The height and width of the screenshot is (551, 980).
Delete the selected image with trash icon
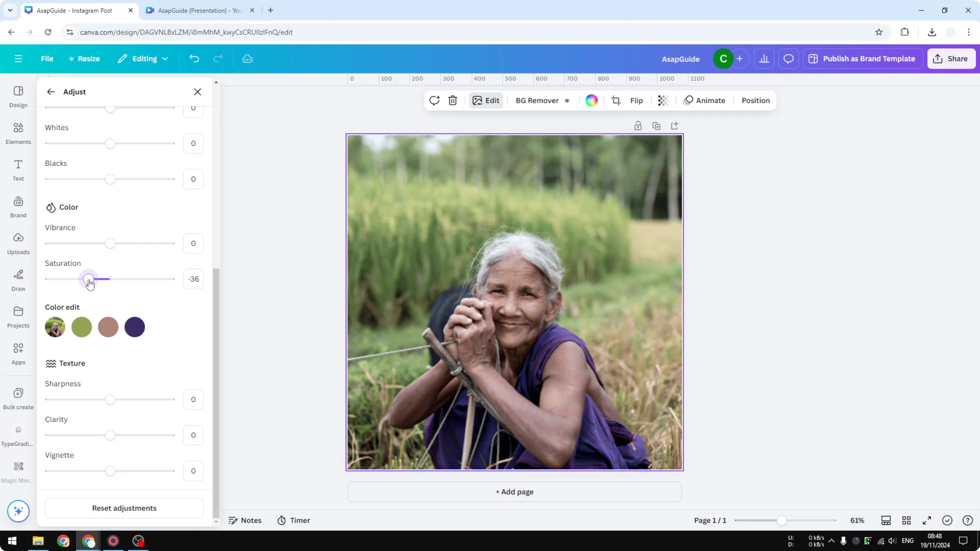pos(452,100)
